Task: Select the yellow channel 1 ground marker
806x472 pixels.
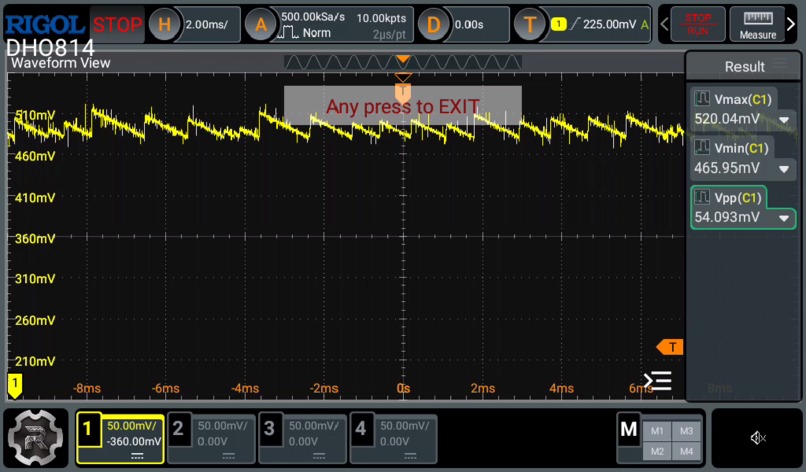Action: click(14, 386)
